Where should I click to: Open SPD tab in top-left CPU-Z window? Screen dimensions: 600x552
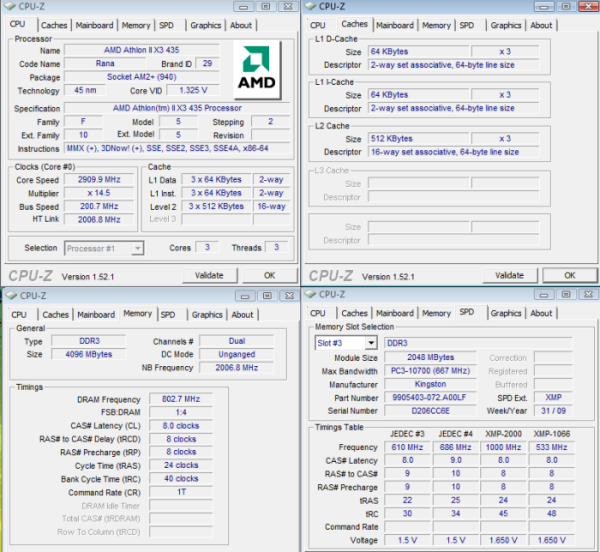pos(166,25)
